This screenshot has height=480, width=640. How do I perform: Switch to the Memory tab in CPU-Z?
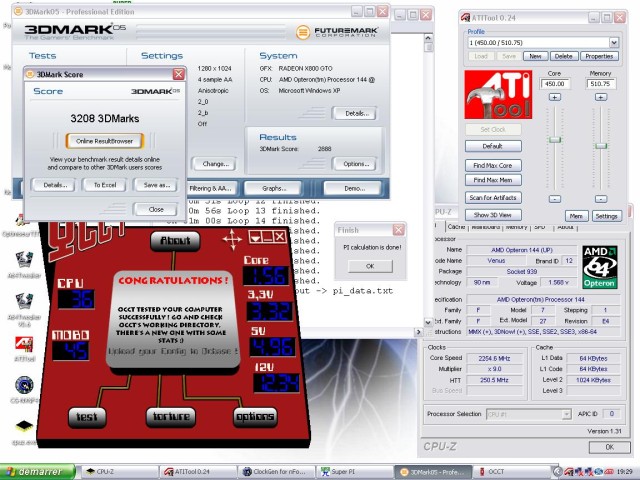(516, 227)
